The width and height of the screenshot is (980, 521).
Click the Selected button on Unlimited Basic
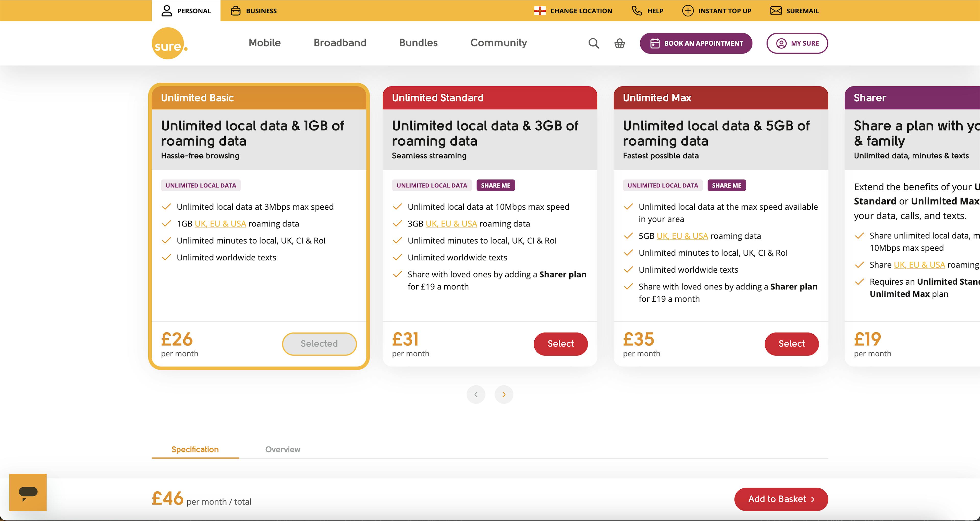tap(319, 344)
